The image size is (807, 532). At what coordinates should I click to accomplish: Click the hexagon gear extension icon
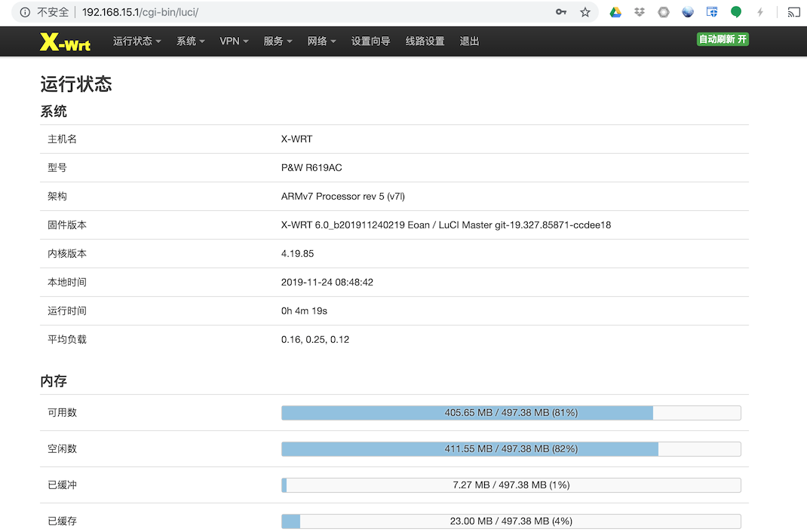664,12
